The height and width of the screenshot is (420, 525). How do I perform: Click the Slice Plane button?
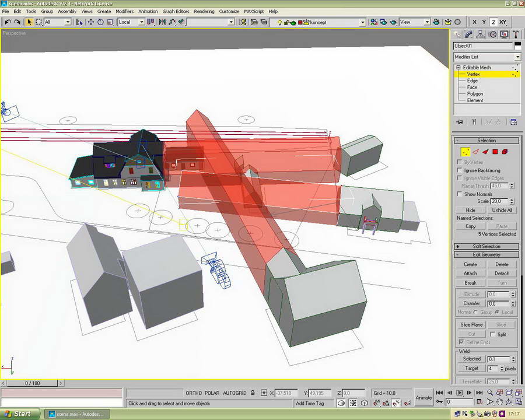[471, 324]
